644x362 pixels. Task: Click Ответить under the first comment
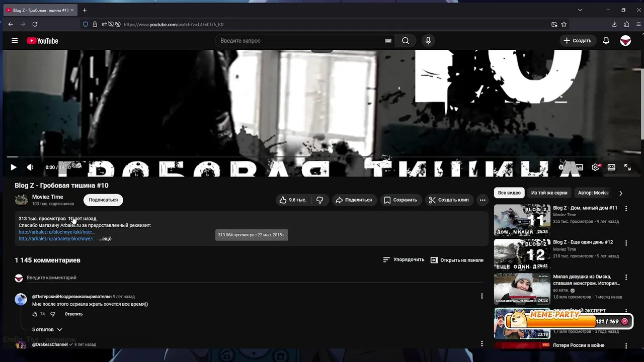point(73,314)
